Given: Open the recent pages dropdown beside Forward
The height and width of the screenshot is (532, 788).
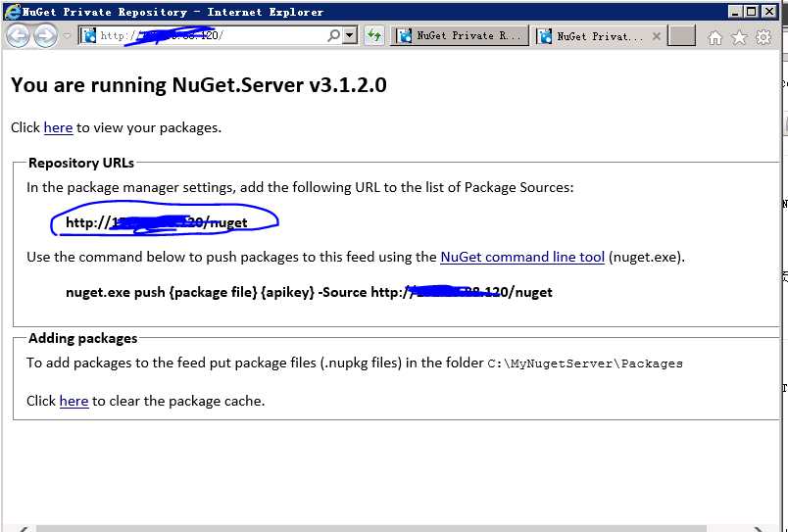Looking at the screenshot, I should [x=67, y=36].
